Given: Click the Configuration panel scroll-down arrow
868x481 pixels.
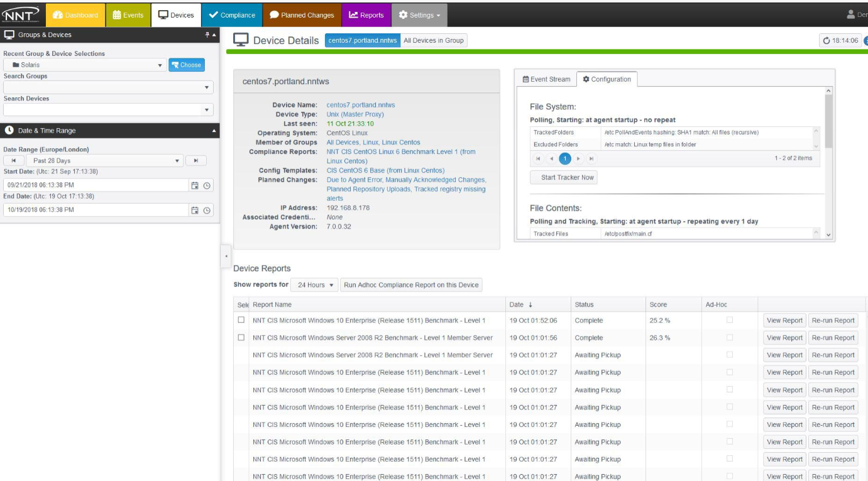Looking at the screenshot, I should click(828, 235).
